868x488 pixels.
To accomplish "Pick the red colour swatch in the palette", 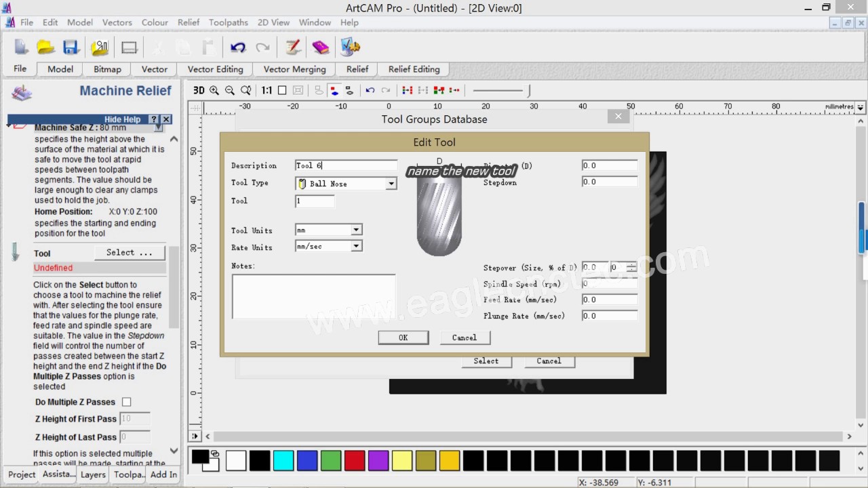I will coord(355,460).
